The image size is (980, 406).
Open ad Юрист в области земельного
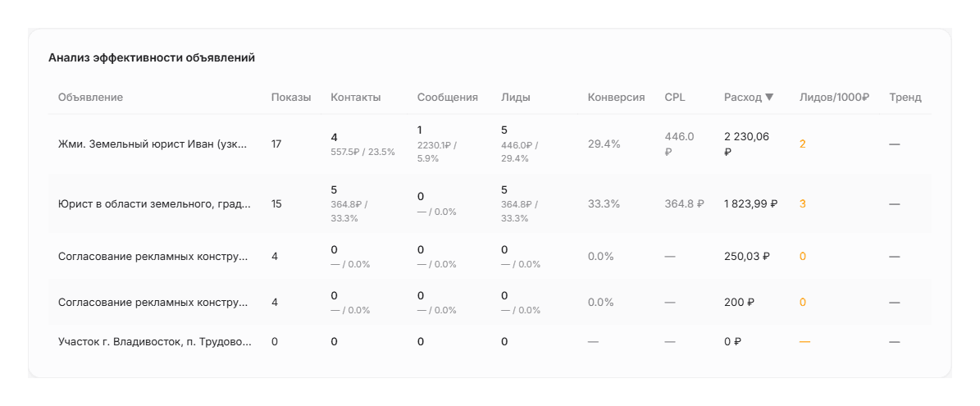154,203
